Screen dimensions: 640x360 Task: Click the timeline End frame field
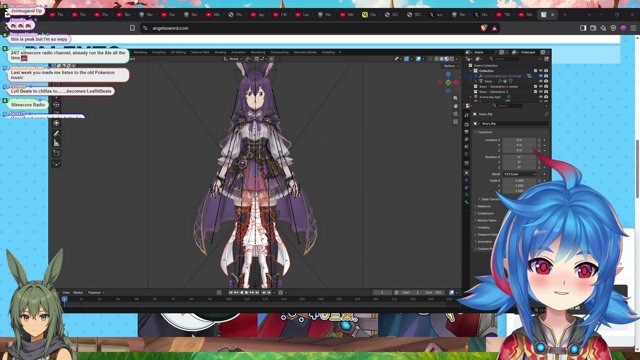[x=434, y=293]
